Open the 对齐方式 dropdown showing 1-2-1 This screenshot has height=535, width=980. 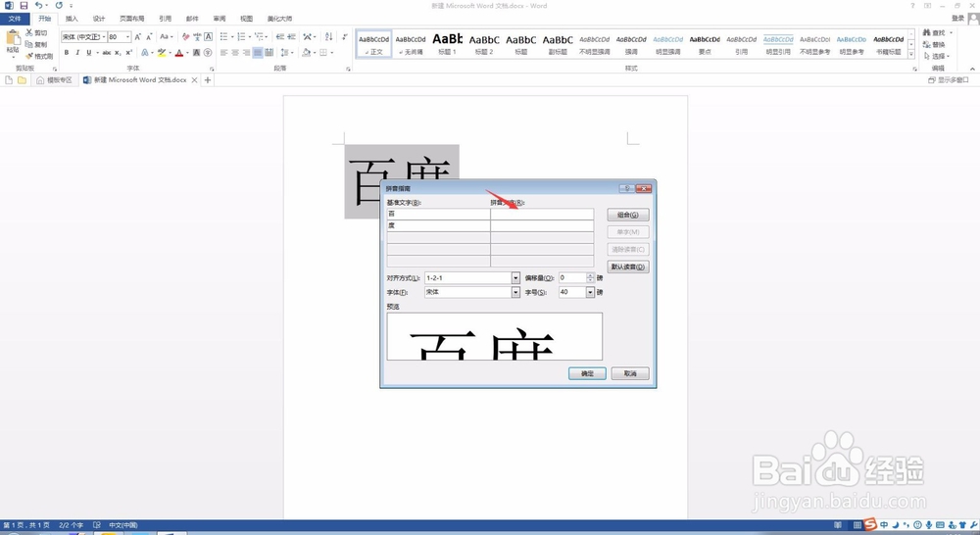515,277
